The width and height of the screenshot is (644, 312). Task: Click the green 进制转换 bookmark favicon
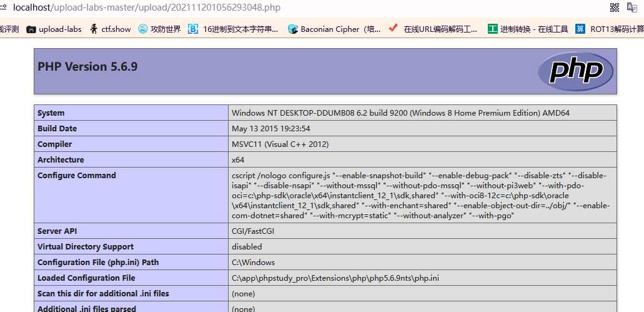click(492, 29)
